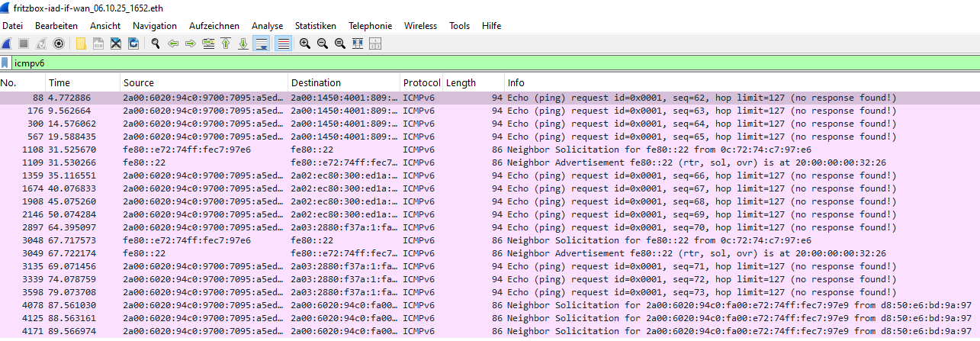Image resolution: width=980 pixels, height=341 pixels.
Task: Sort by the Destination column header
Action: [x=345, y=82]
